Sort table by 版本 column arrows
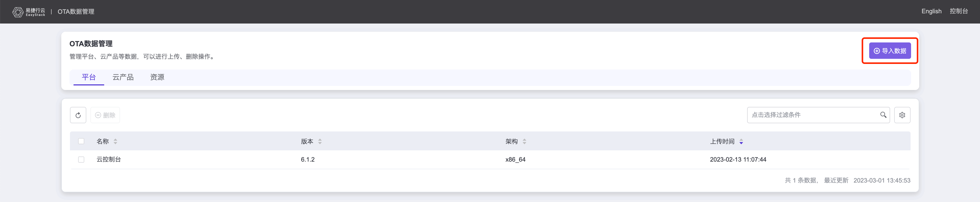The image size is (980, 202). pos(320,141)
